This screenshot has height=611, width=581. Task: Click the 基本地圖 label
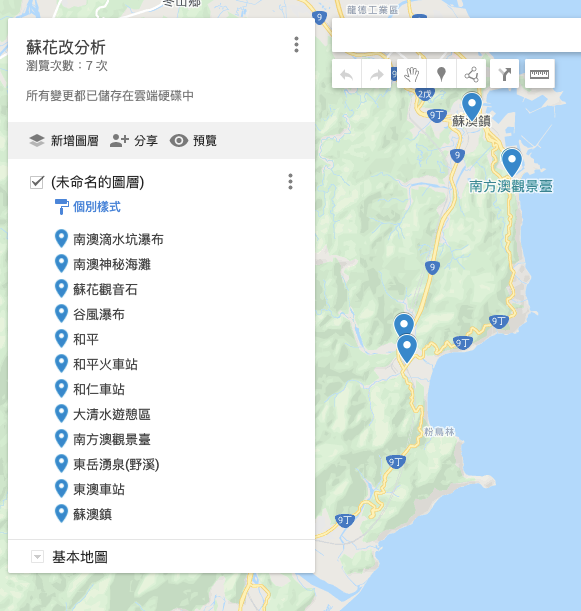click(80, 557)
